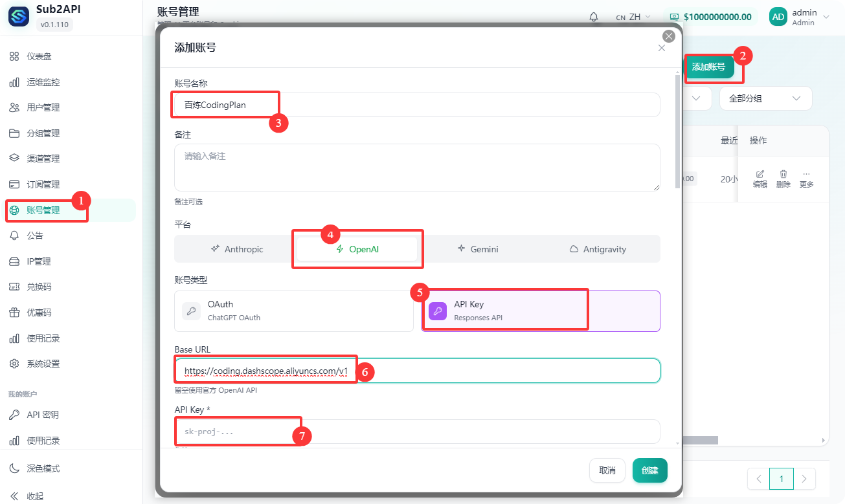
Task: Open 仪表盘 dashboard from sidebar
Action: coord(39,57)
